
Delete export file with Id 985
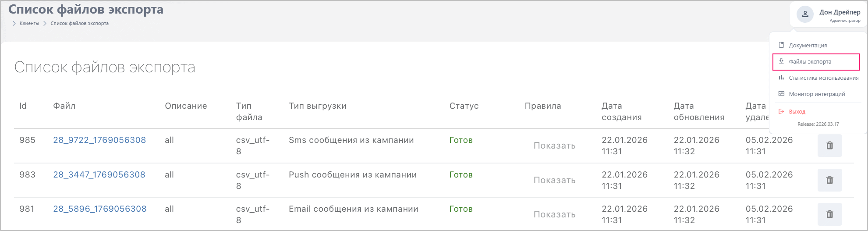tap(829, 146)
